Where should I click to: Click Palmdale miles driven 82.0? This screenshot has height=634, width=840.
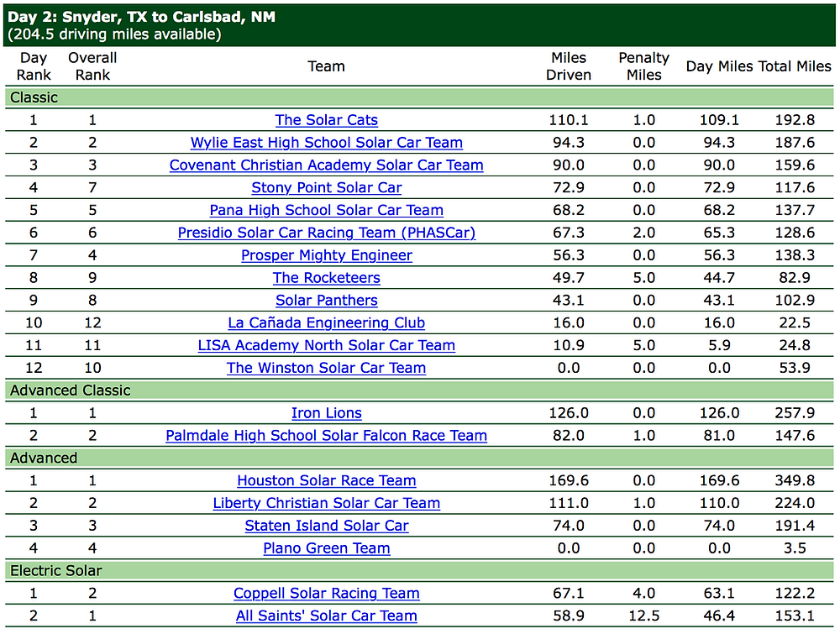(569, 435)
